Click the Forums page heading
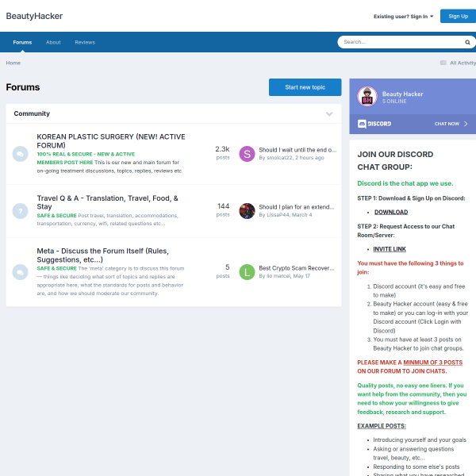This screenshot has width=476, height=476. click(23, 87)
